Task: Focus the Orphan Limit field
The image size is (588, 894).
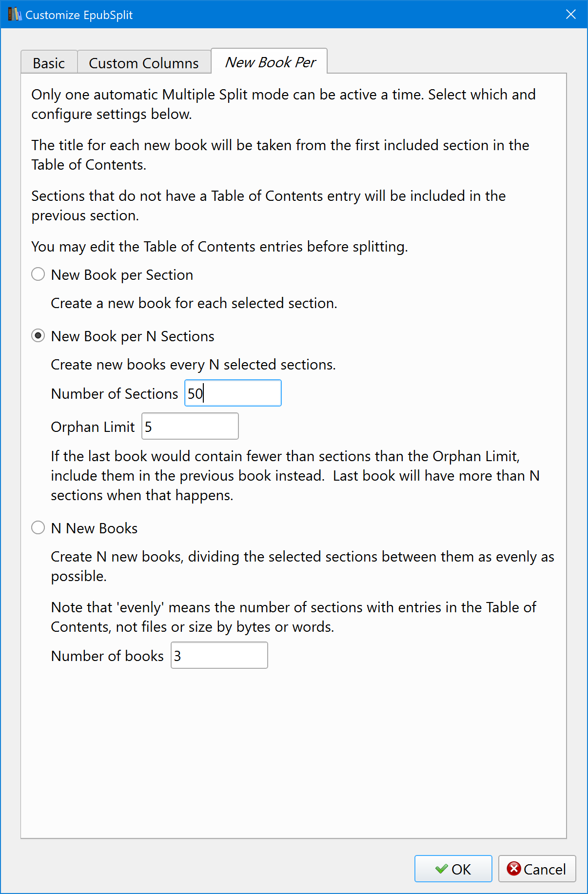Action: (190, 427)
